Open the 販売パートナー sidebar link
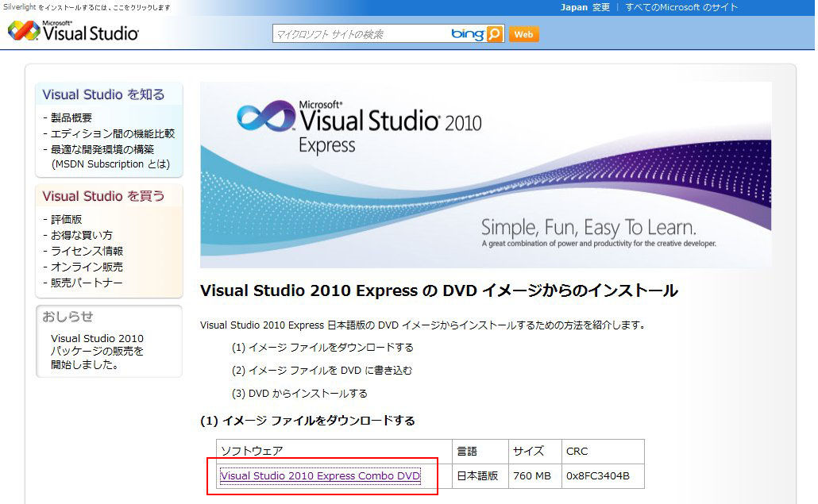This screenshot has width=818, height=504. point(87,283)
